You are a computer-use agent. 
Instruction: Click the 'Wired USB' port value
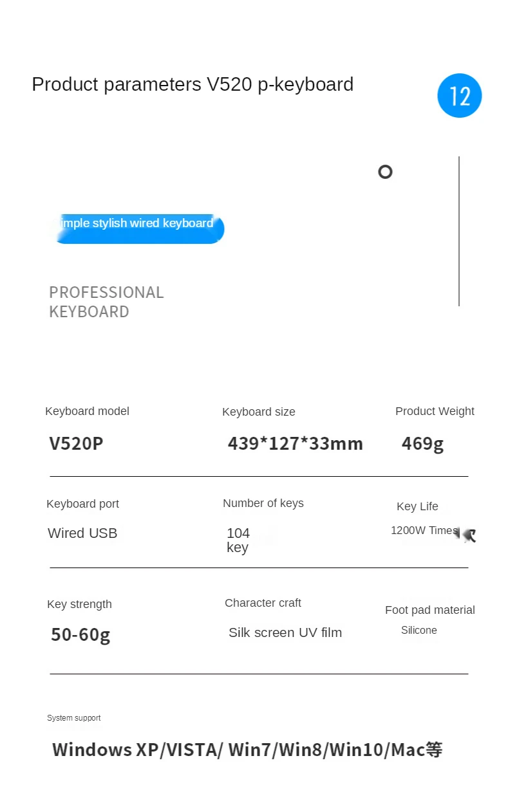[x=82, y=533]
